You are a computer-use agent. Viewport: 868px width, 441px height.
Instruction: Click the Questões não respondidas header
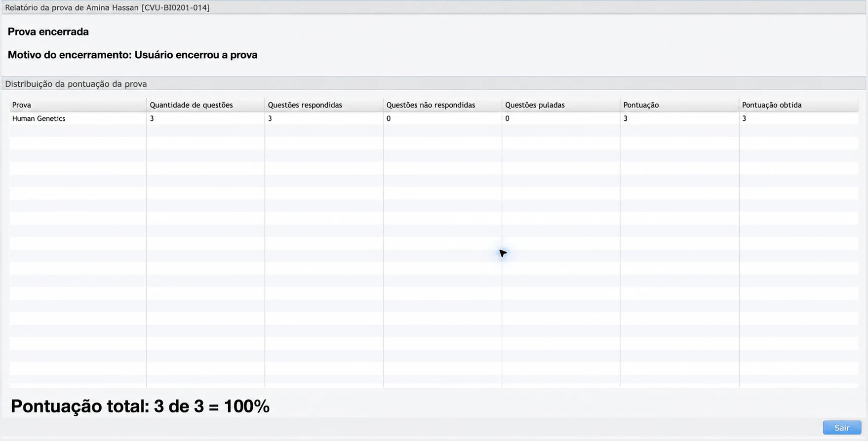pos(442,105)
